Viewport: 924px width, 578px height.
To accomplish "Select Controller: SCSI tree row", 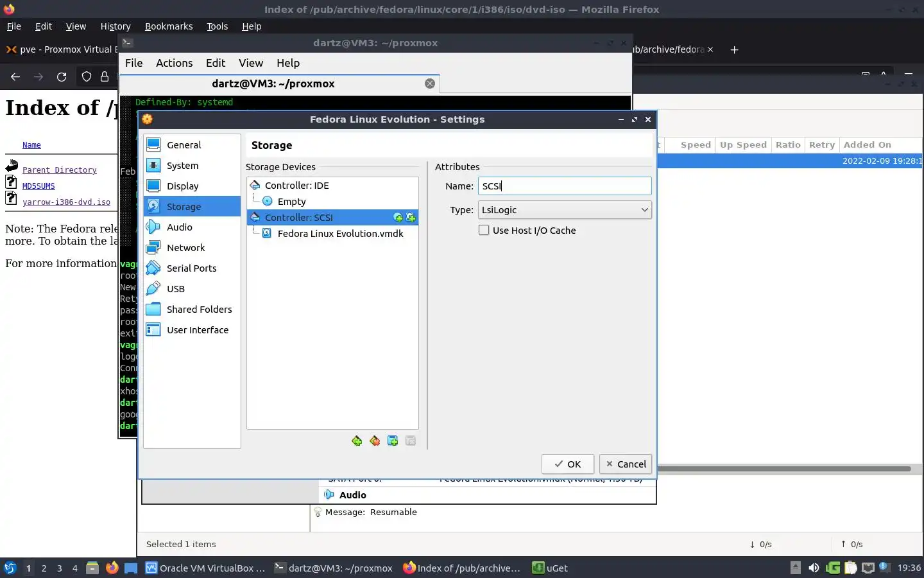I will click(332, 218).
